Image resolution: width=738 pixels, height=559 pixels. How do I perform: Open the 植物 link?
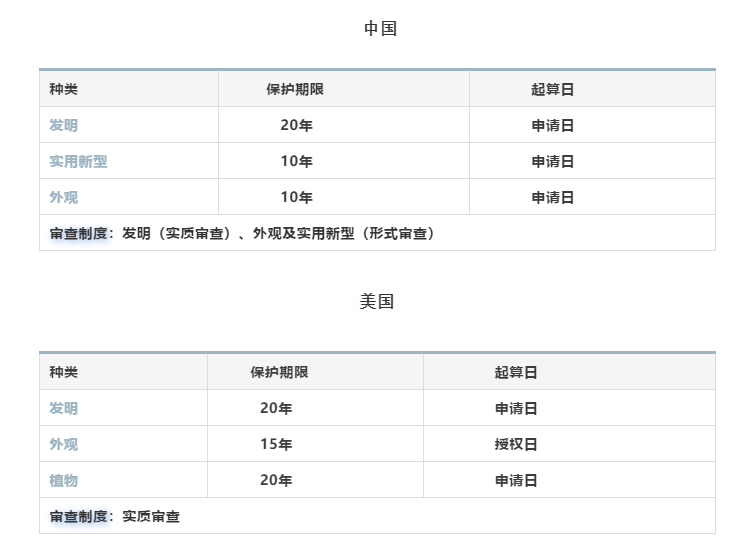tap(63, 481)
